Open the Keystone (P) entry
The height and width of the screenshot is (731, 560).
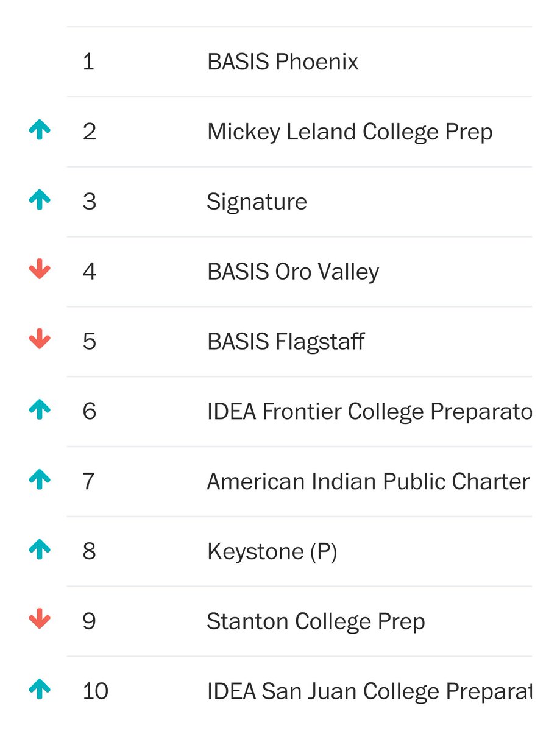(272, 552)
